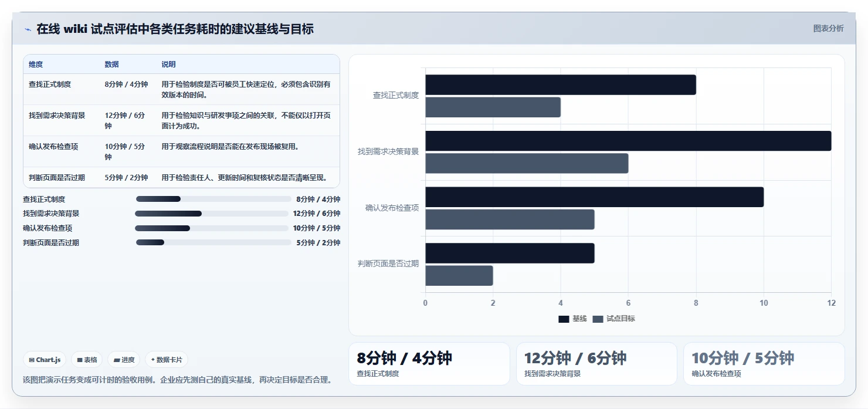
Task: Click the 查找正式制度 pilot target bar
Action: pos(493,107)
